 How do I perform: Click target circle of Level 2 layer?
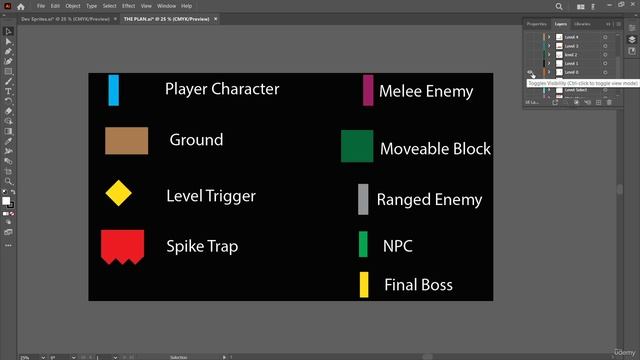pyautogui.click(x=605, y=55)
